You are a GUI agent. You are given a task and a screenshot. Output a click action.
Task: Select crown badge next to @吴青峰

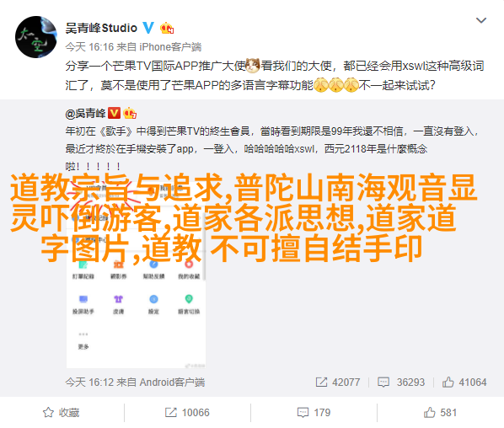[x=130, y=113]
